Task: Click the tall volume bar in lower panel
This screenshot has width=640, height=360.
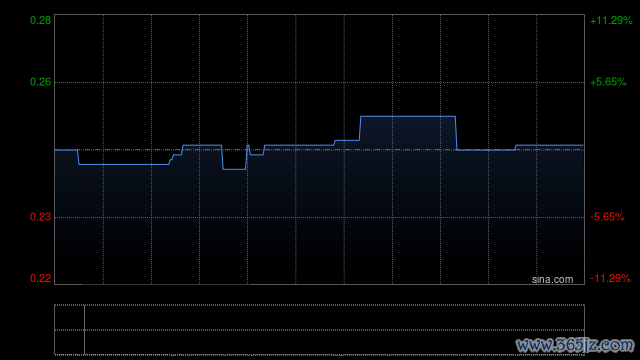Action: point(84,330)
